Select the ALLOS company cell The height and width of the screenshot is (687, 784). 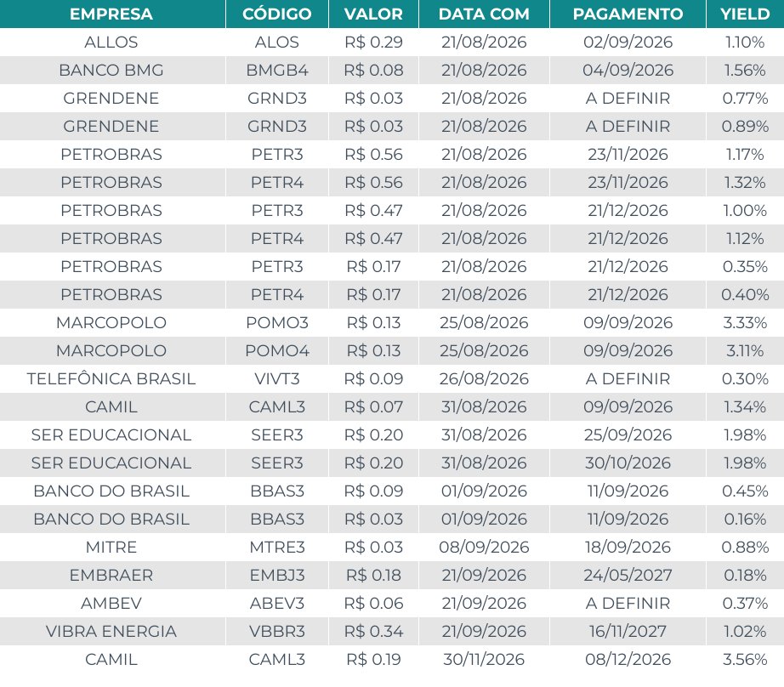click(x=111, y=42)
